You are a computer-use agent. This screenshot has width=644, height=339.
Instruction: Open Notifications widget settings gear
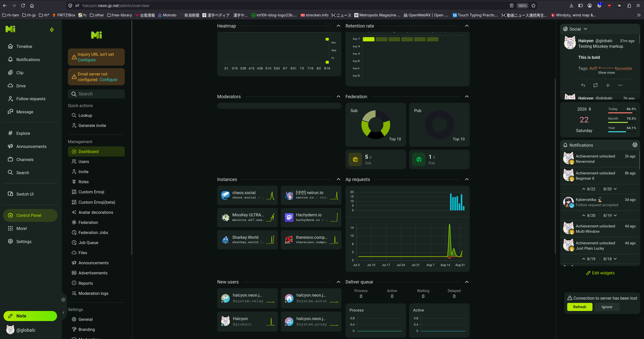click(635, 145)
